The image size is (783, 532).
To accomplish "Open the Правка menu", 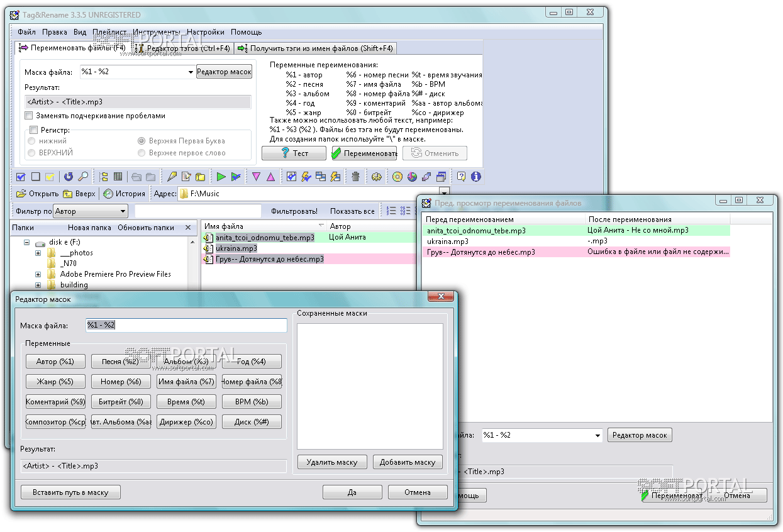I will click(54, 32).
